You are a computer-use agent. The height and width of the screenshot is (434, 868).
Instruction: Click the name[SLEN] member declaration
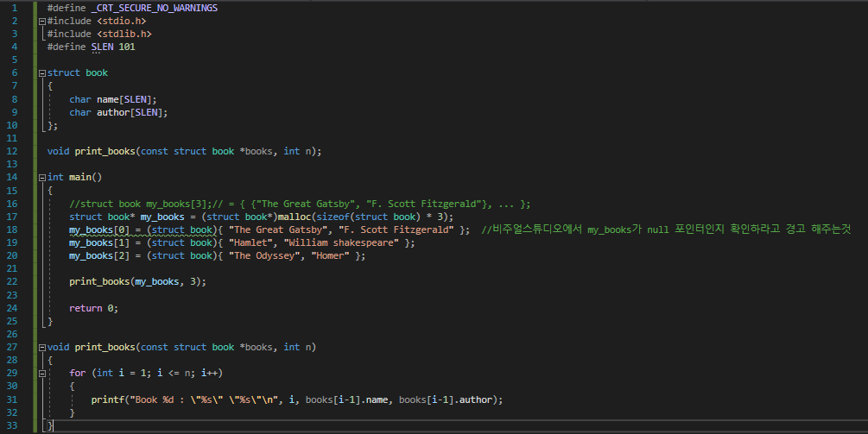[x=127, y=99]
